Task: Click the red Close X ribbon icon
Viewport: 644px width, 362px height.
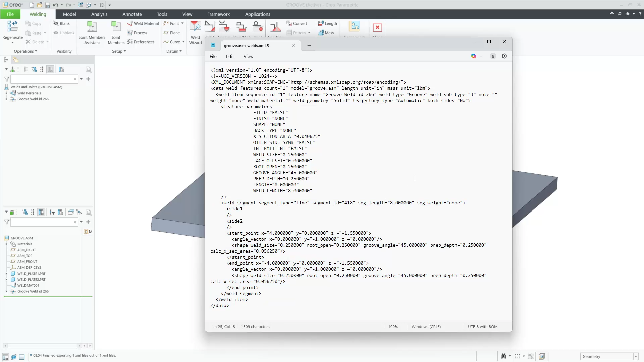Action: point(377,27)
